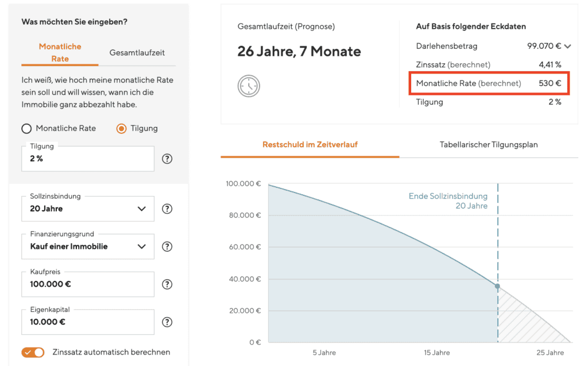Open the Tabellarischer Tilgungsplan tab

click(489, 145)
